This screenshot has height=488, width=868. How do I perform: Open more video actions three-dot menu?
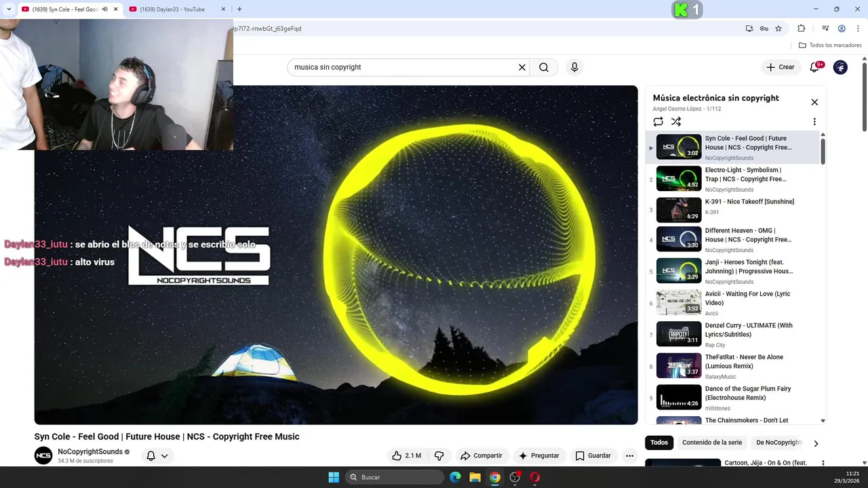[629, 455]
